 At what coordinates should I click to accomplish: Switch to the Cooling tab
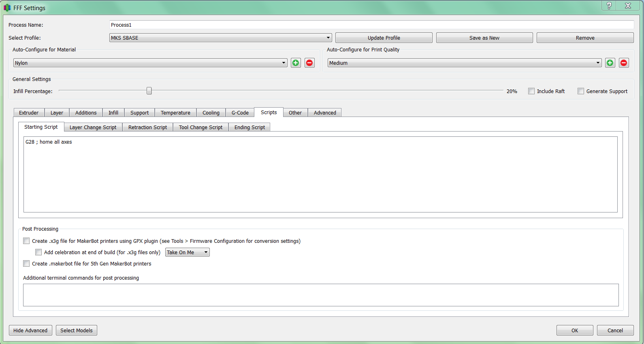(211, 113)
